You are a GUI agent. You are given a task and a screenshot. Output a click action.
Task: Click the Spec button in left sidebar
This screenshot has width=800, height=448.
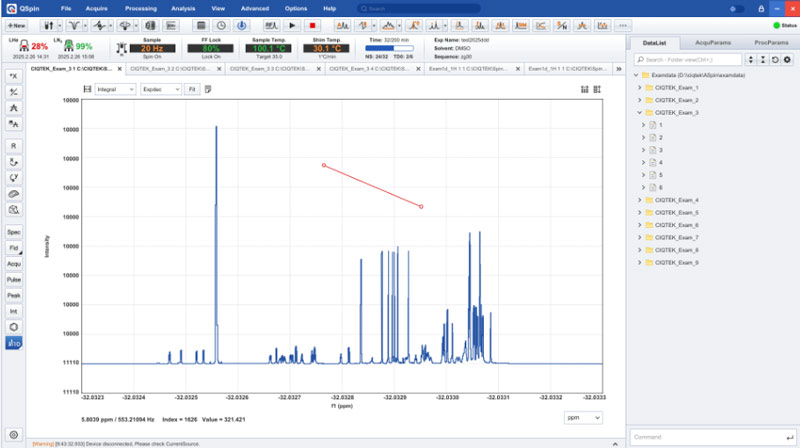tap(14, 231)
